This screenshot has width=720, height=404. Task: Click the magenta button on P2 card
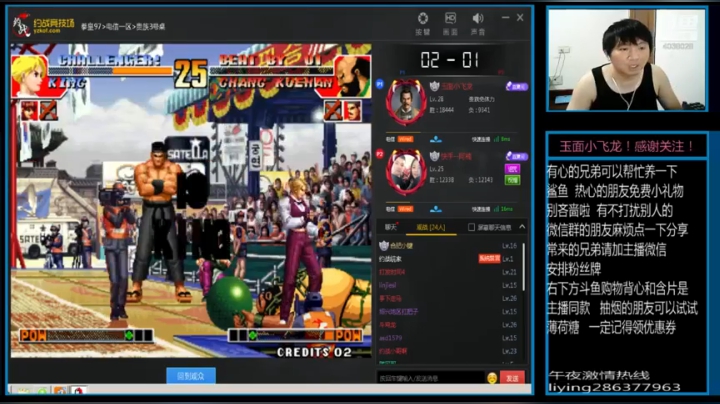[512, 169]
